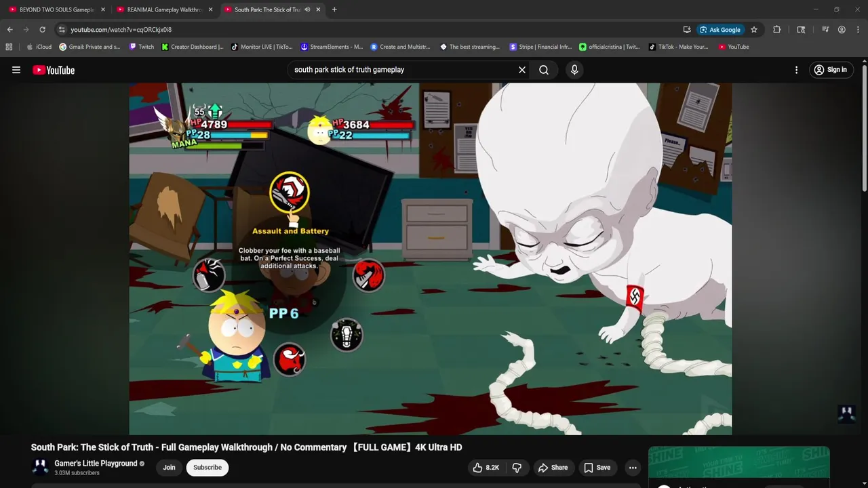Bookmark this page with the star
Viewport: 868px width, 488px height.
point(754,30)
